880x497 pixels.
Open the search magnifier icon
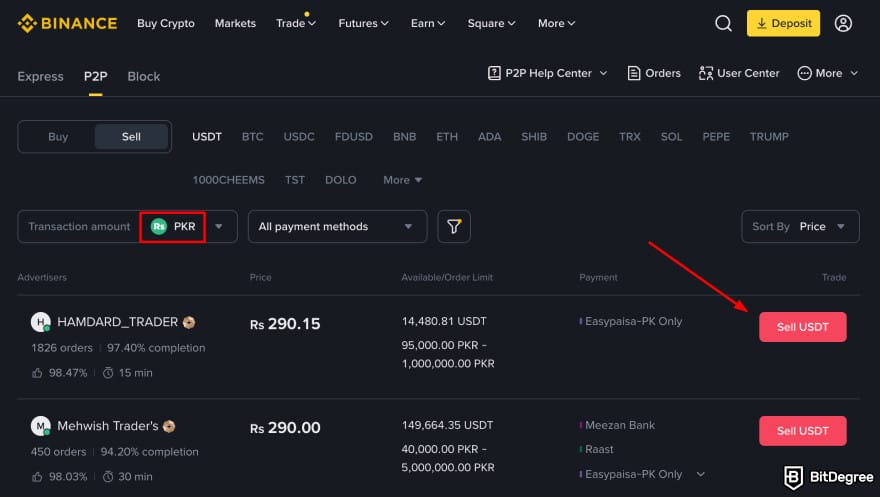(x=723, y=24)
